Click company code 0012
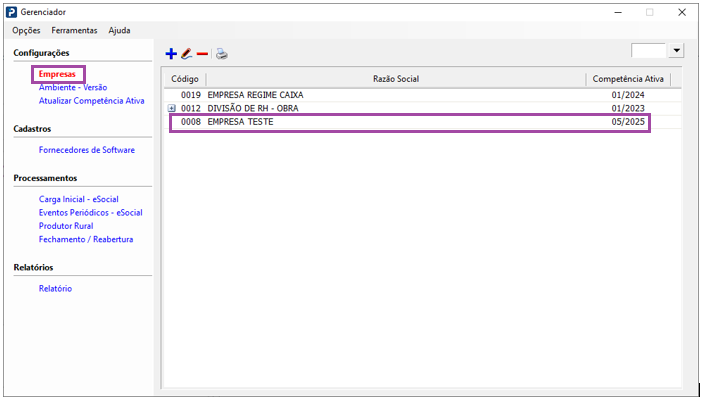Viewport: 702px width, 400px height. coord(191,108)
